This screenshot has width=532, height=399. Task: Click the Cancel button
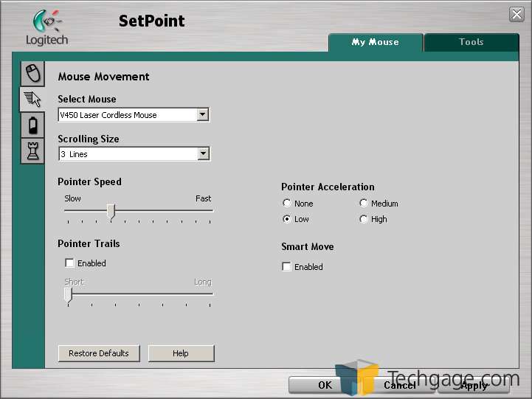click(x=399, y=385)
